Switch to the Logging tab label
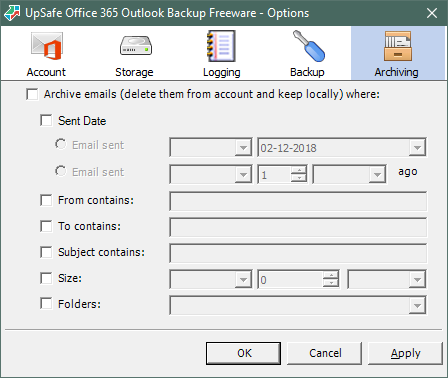 [x=222, y=72]
